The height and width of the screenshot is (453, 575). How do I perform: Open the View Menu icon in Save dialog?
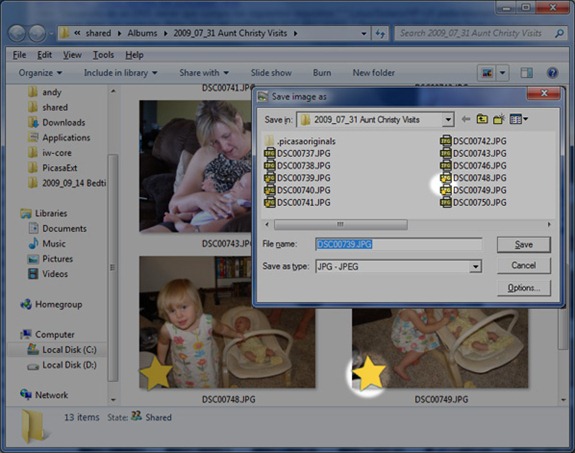pos(519,119)
